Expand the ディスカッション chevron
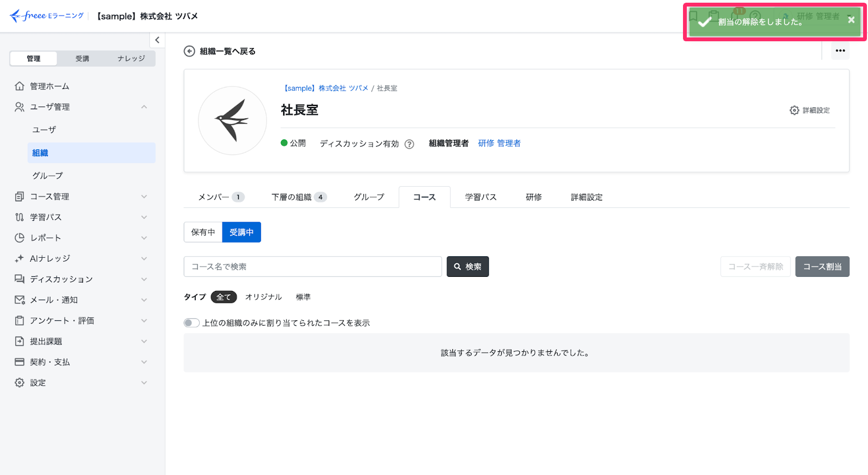This screenshot has width=868, height=475. (x=144, y=279)
